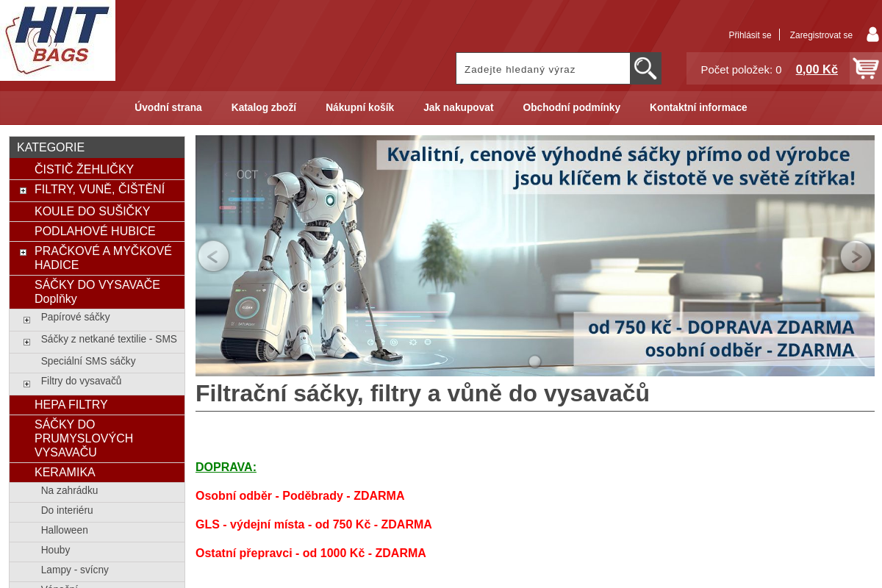The image size is (882, 588).
Task: Expand FILTRY, VUNĚ, ČIŠTĚNÍ category
Action: coord(23,190)
